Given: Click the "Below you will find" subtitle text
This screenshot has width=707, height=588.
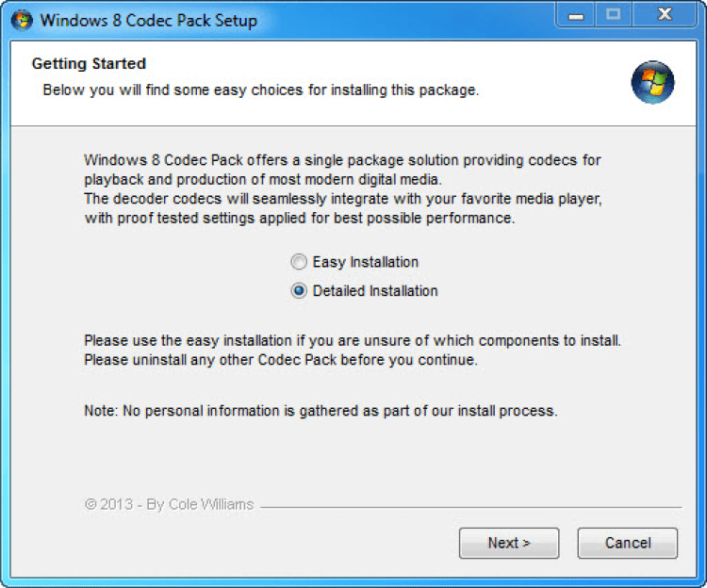Looking at the screenshot, I should click(x=261, y=90).
